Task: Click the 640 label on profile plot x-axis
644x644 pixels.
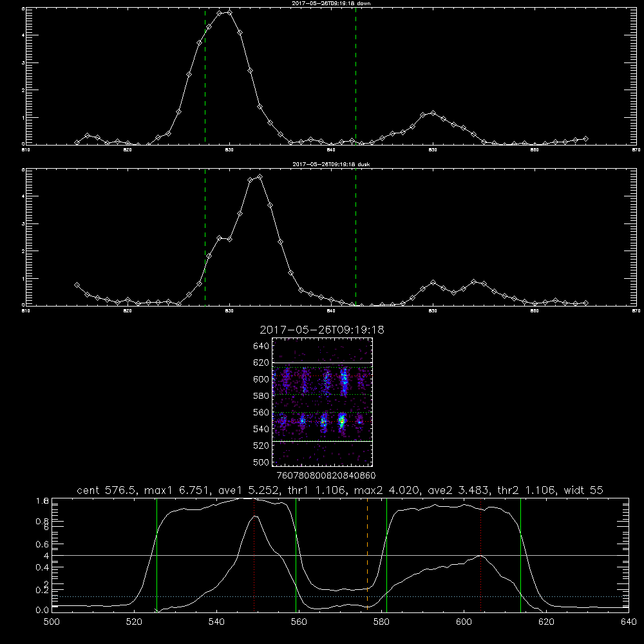Action: [x=629, y=622]
